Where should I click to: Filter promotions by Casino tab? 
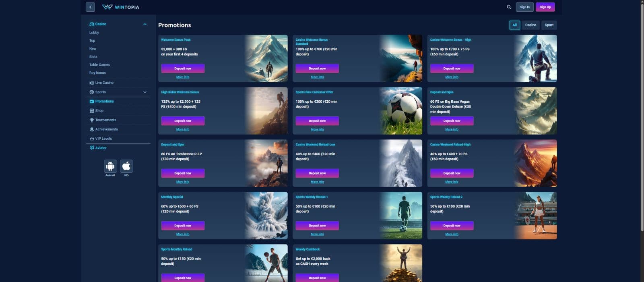(x=530, y=25)
